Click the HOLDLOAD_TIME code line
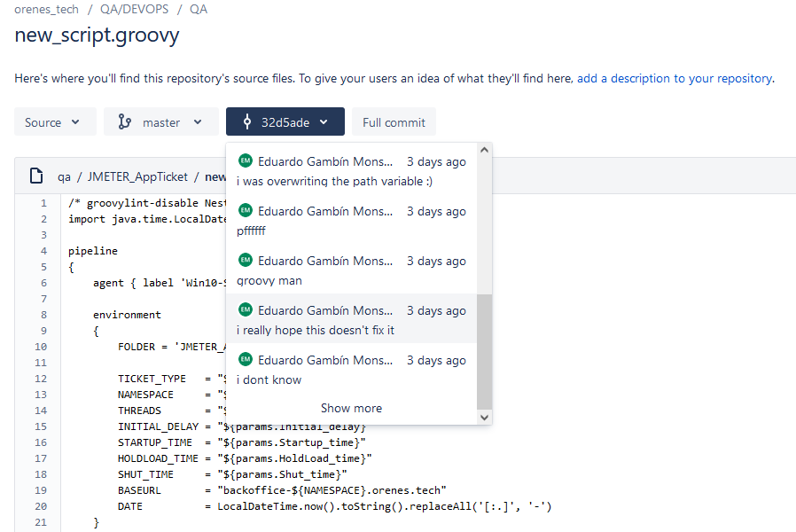This screenshot has width=796, height=532. click(x=245, y=458)
